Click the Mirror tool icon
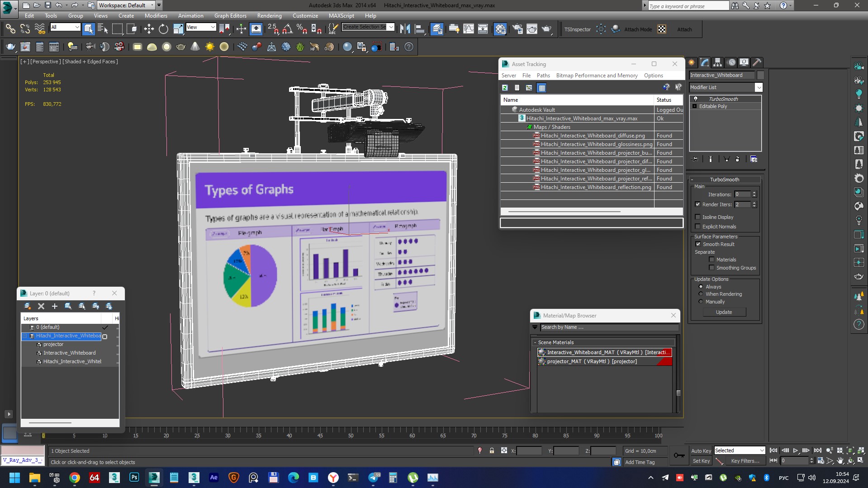The width and height of the screenshot is (868, 488). point(405,29)
